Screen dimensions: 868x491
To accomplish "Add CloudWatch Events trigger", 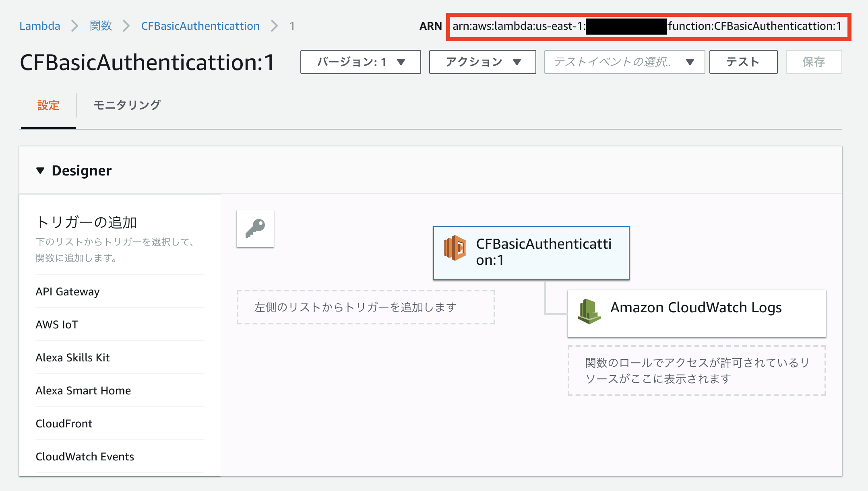I will (x=85, y=456).
